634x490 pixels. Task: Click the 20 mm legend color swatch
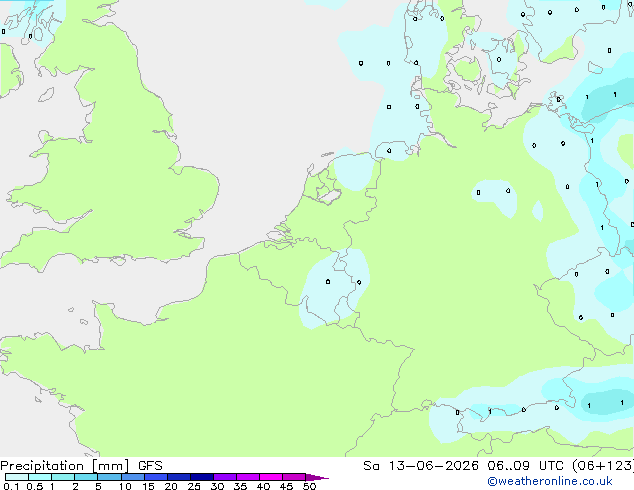click(179, 477)
